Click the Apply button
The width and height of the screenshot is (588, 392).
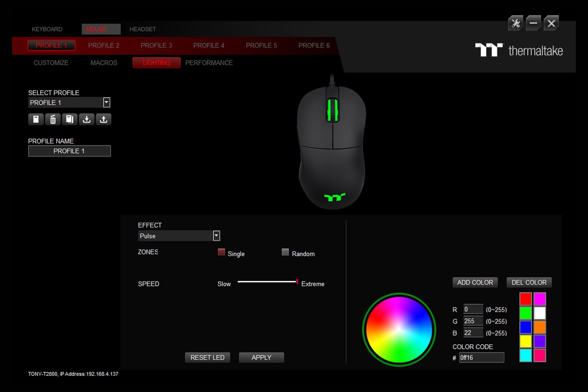[261, 357]
